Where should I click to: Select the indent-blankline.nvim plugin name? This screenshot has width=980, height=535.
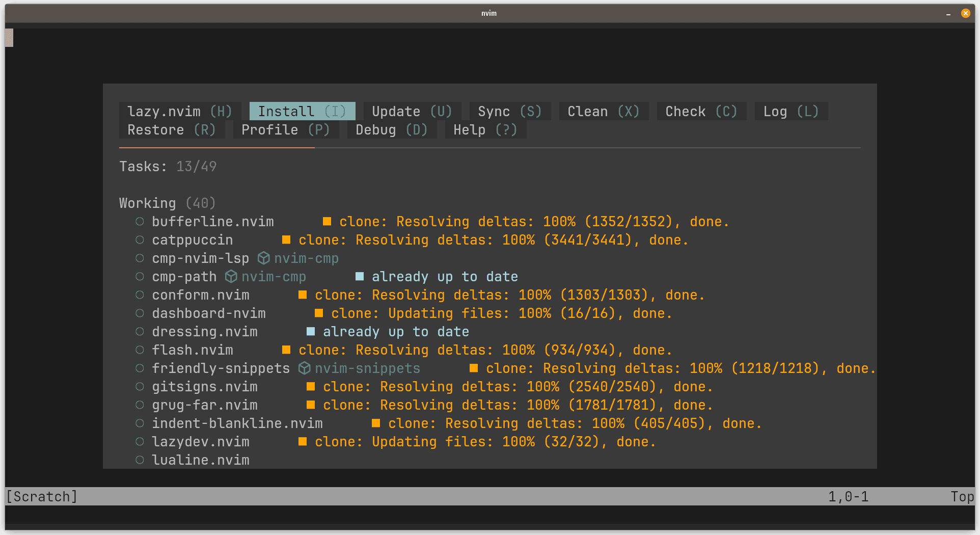coord(237,423)
